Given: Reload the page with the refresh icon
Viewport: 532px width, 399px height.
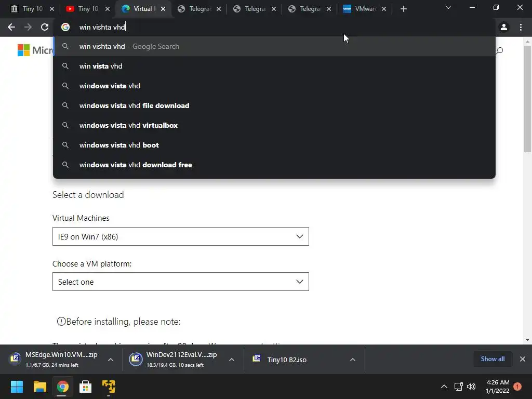Looking at the screenshot, I should click(45, 27).
